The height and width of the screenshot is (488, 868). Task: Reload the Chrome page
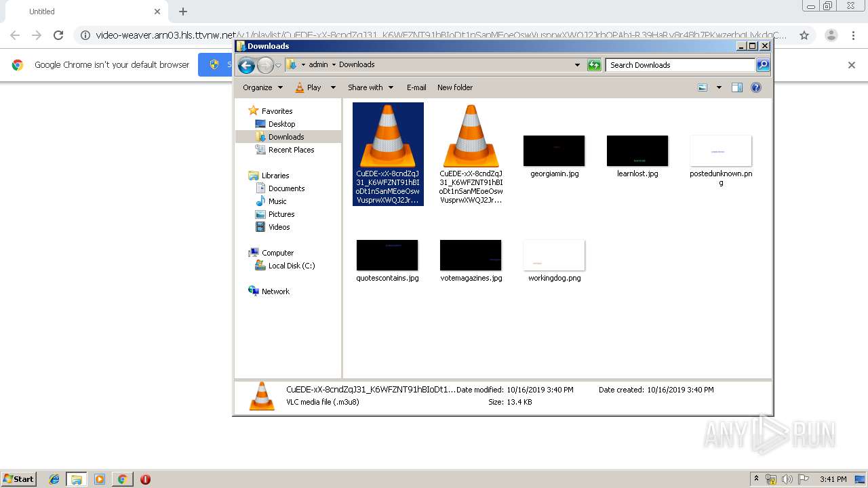pyautogui.click(x=58, y=35)
